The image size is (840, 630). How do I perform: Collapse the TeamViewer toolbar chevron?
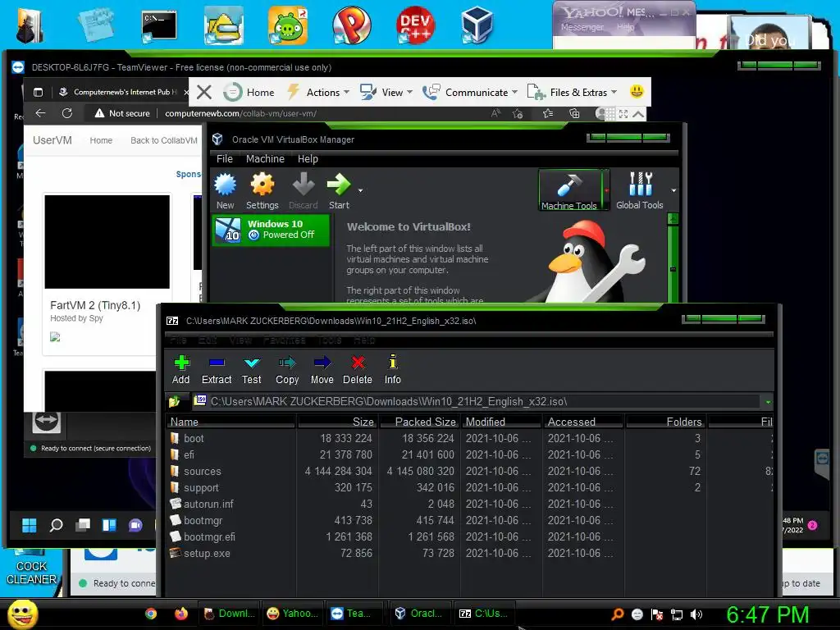click(638, 113)
